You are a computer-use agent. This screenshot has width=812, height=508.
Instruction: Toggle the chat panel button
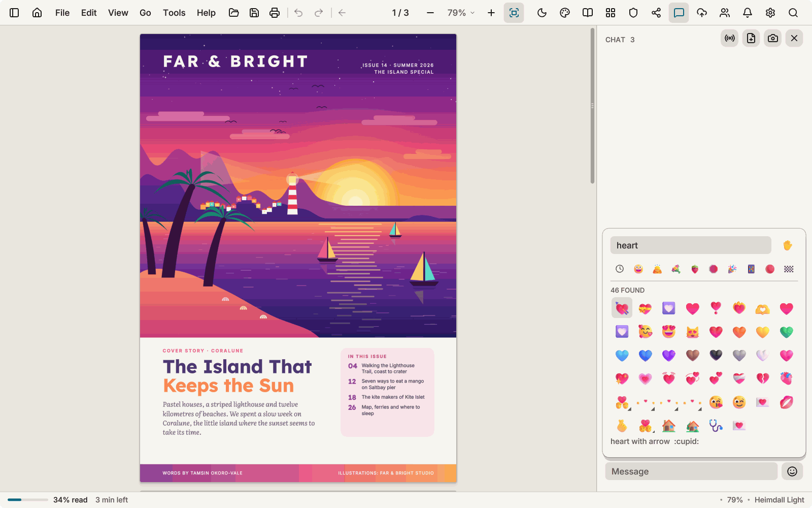(679, 13)
